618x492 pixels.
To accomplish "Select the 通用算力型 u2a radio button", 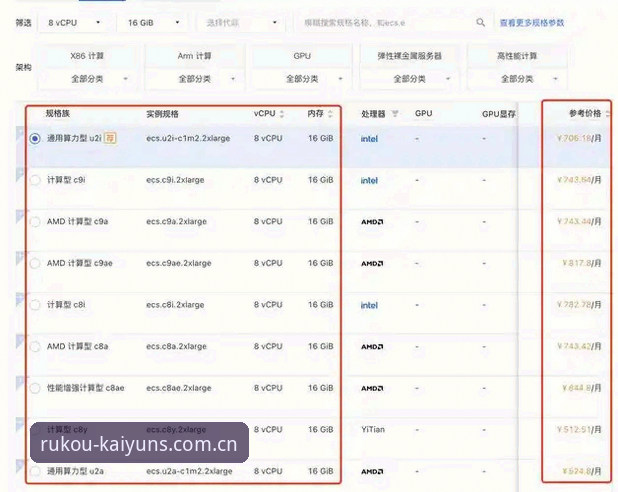I will pyautogui.click(x=35, y=471).
